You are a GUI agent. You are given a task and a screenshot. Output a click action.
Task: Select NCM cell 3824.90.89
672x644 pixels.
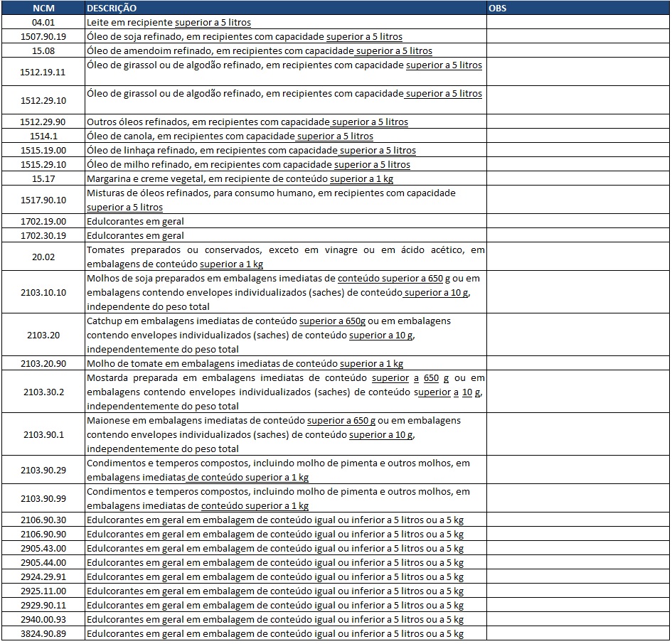(43, 633)
